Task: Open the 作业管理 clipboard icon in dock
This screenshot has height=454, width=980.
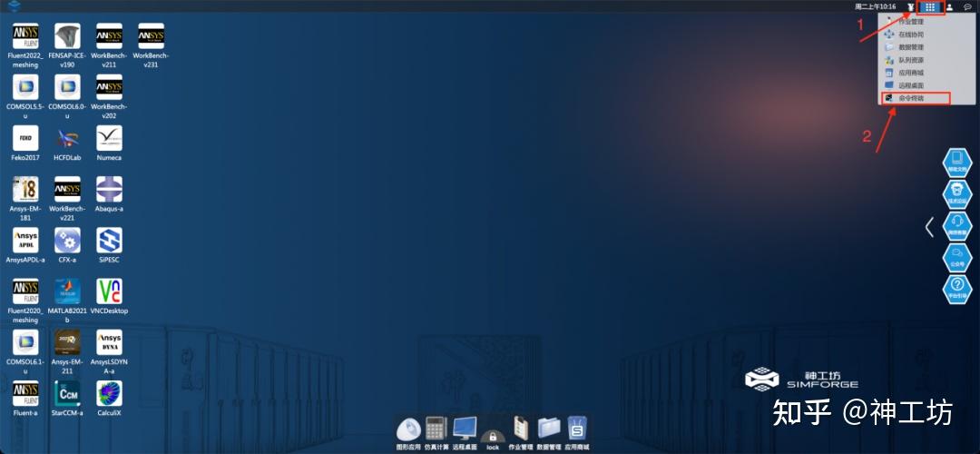Action: (x=521, y=429)
